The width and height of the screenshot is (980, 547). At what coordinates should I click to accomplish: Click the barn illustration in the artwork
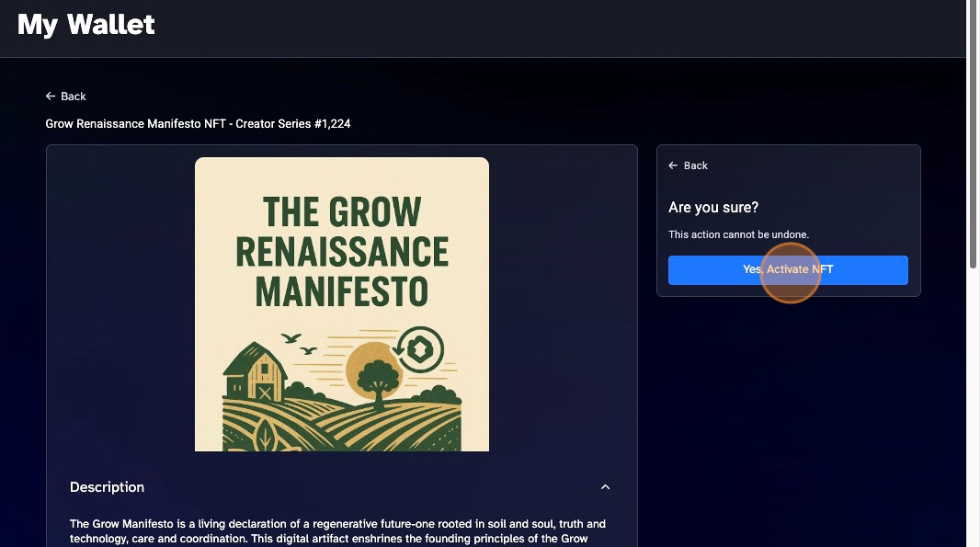pyautogui.click(x=255, y=371)
